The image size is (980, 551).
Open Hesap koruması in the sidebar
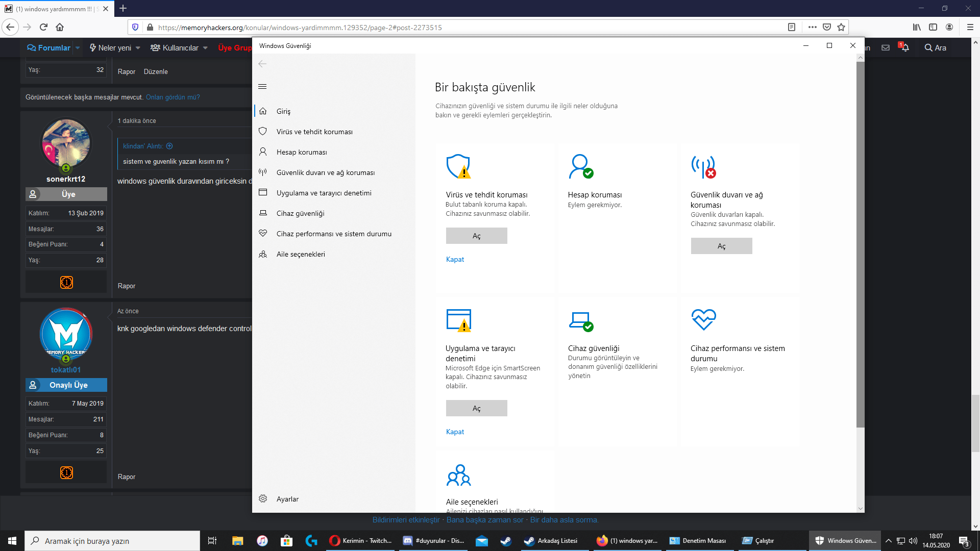(334, 152)
